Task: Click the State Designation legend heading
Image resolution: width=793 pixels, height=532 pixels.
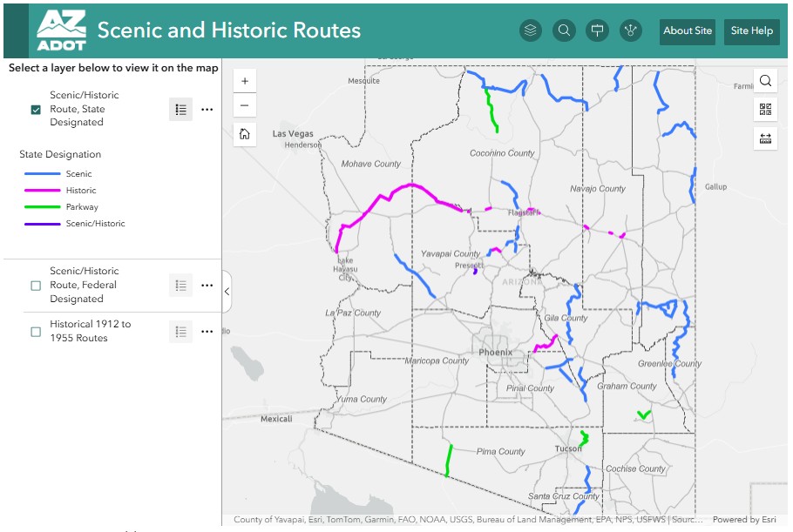Action: tap(60, 154)
